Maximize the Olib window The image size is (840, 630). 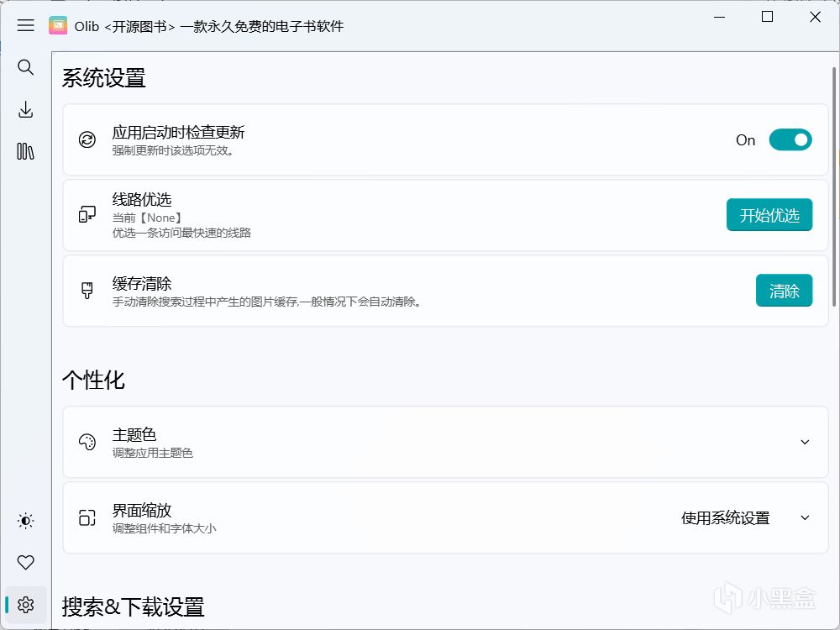click(767, 17)
